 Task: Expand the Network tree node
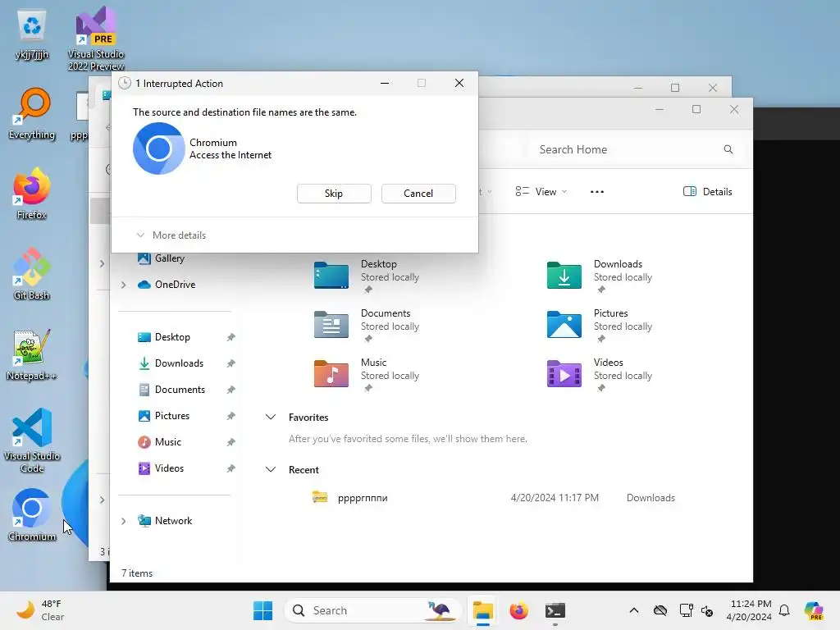124,521
